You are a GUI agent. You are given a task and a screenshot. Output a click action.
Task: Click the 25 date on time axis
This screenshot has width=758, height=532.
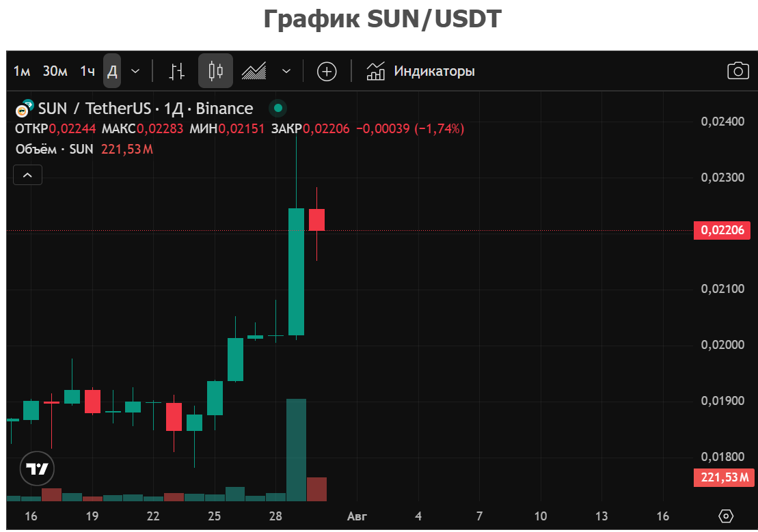[214, 516]
